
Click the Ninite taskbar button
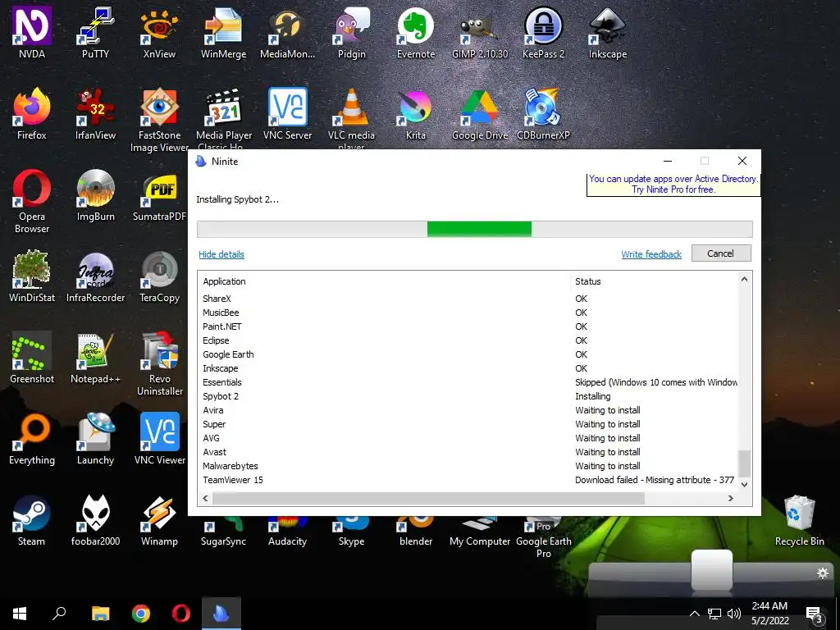[221, 614]
